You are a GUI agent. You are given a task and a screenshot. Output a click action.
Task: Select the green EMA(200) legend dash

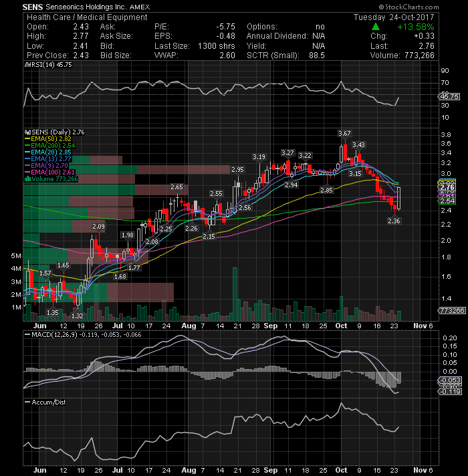point(27,146)
